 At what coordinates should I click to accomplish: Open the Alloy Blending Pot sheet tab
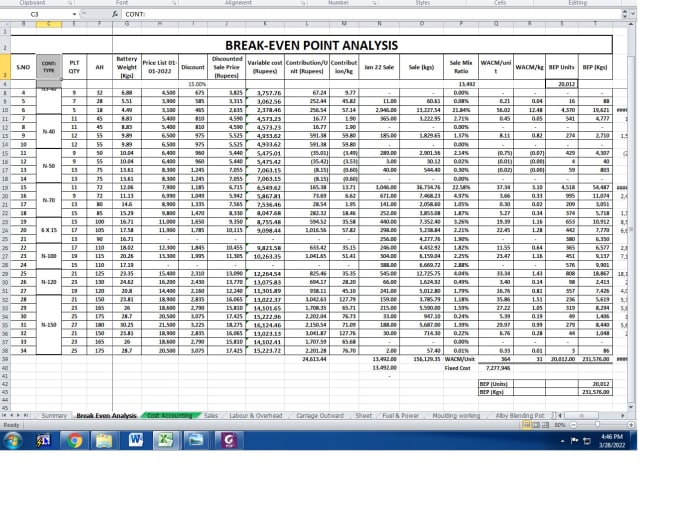pyautogui.click(x=520, y=415)
